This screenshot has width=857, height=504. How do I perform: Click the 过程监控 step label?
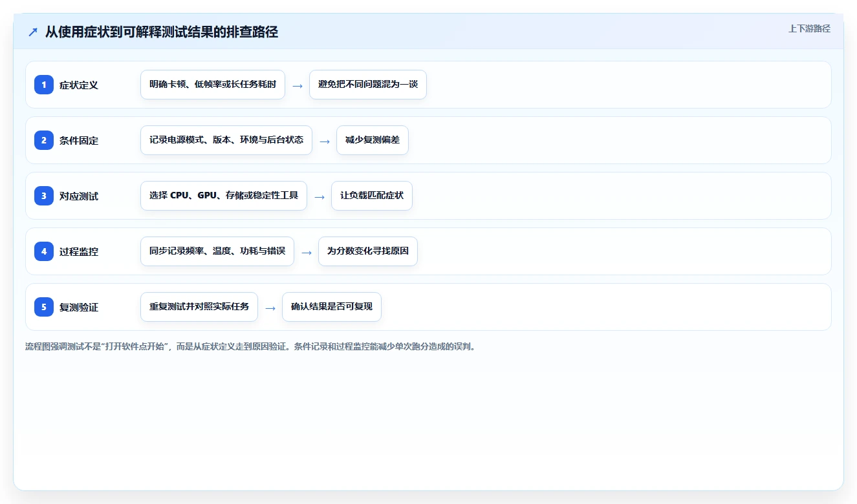(79, 251)
